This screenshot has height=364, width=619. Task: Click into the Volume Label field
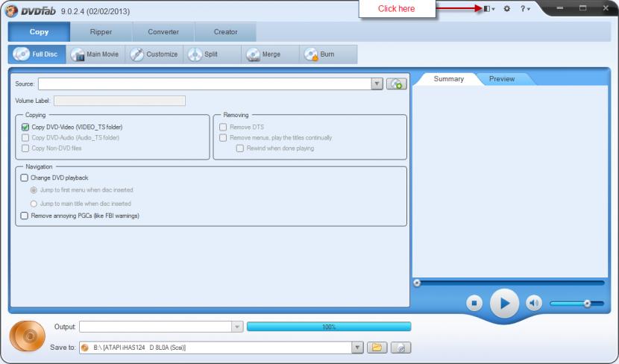[x=119, y=101]
